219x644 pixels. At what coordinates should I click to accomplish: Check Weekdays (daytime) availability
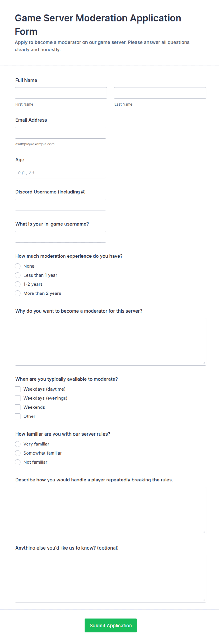pos(17,389)
